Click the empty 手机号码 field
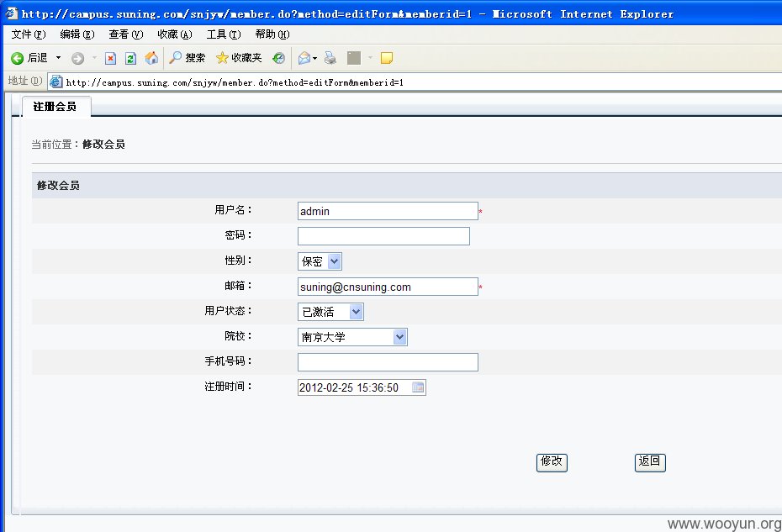The height and width of the screenshot is (532, 782). coord(388,362)
